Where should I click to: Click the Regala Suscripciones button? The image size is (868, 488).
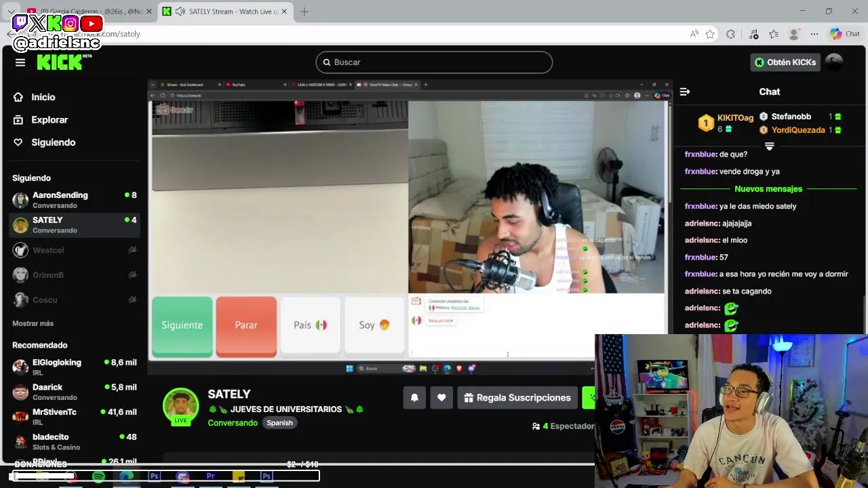[517, 398]
